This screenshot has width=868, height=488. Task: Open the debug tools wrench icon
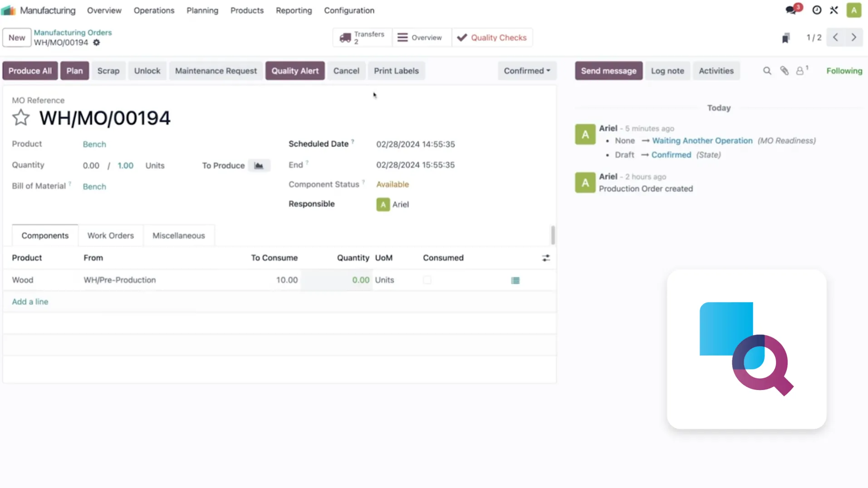(x=834, y=10)
